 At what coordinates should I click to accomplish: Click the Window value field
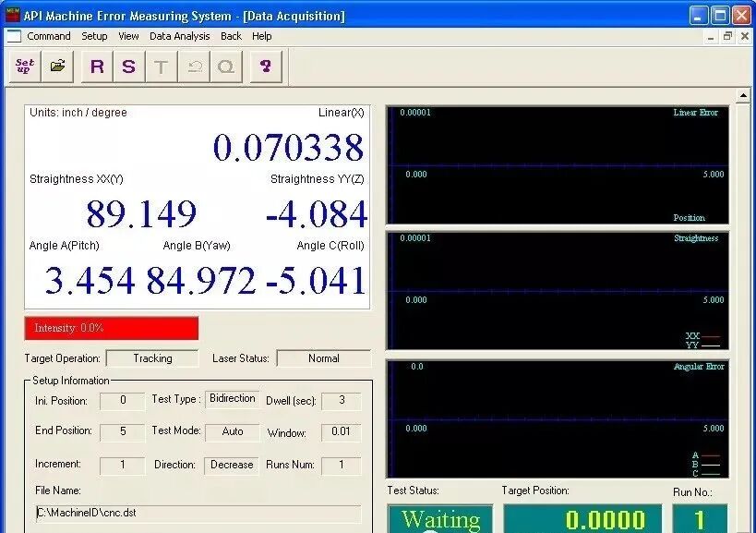pyautogui.click(x=342, y=431)
